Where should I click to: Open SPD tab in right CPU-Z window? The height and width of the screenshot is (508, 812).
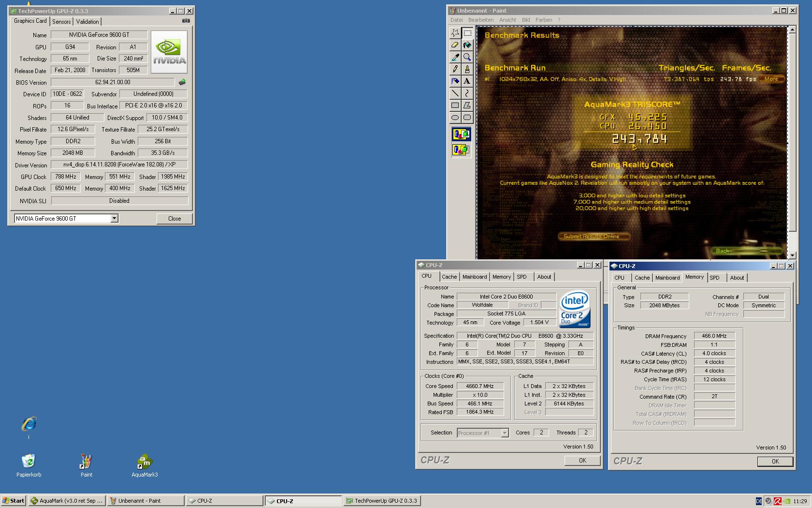(714, 278)
